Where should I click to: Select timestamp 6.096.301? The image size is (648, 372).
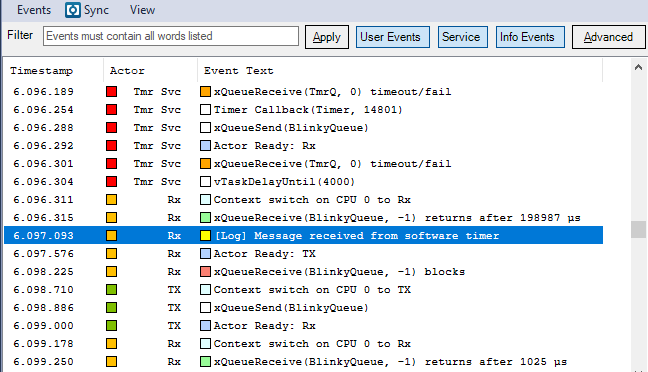click(x=43, y=164)
